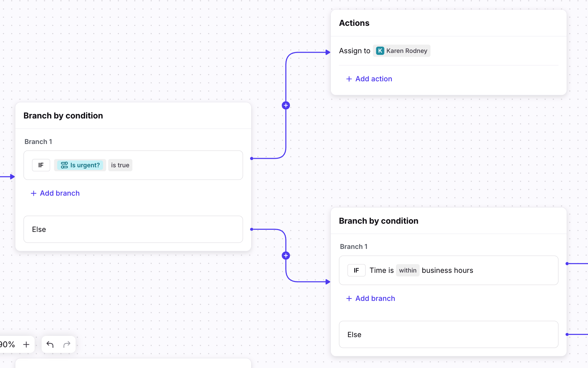Click the Actions card header
The width and height of the screenshot is (588, 368).
pos(354,23)
